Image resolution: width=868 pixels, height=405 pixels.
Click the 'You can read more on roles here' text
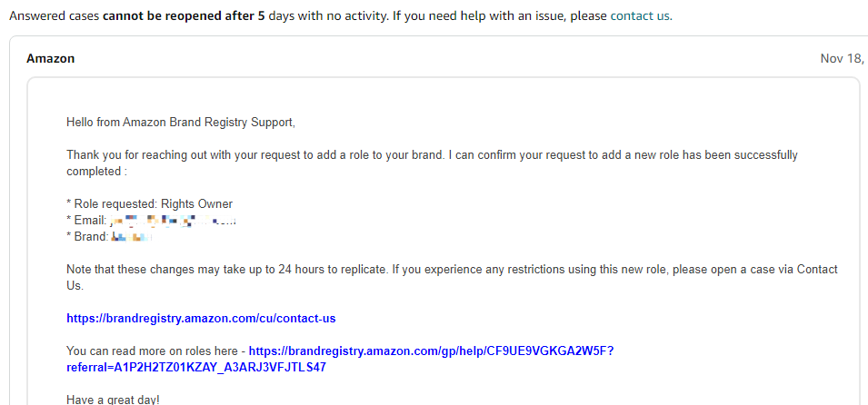pyautogui.click(x=152, y=351)
